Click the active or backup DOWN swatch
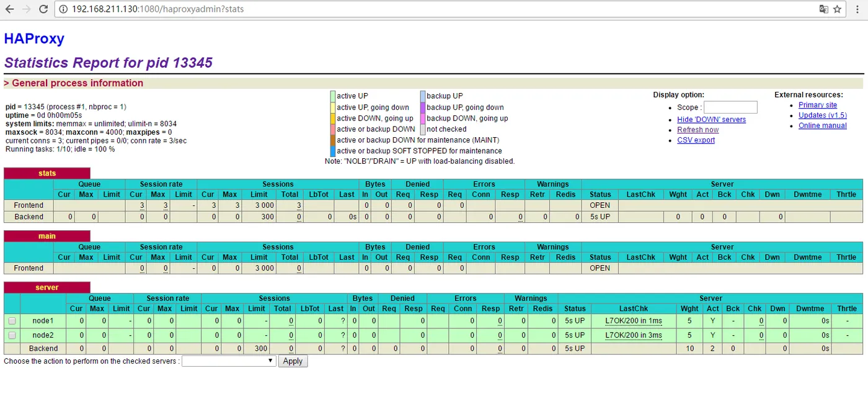Screen dimensions: 868x409 pos(333,129)
